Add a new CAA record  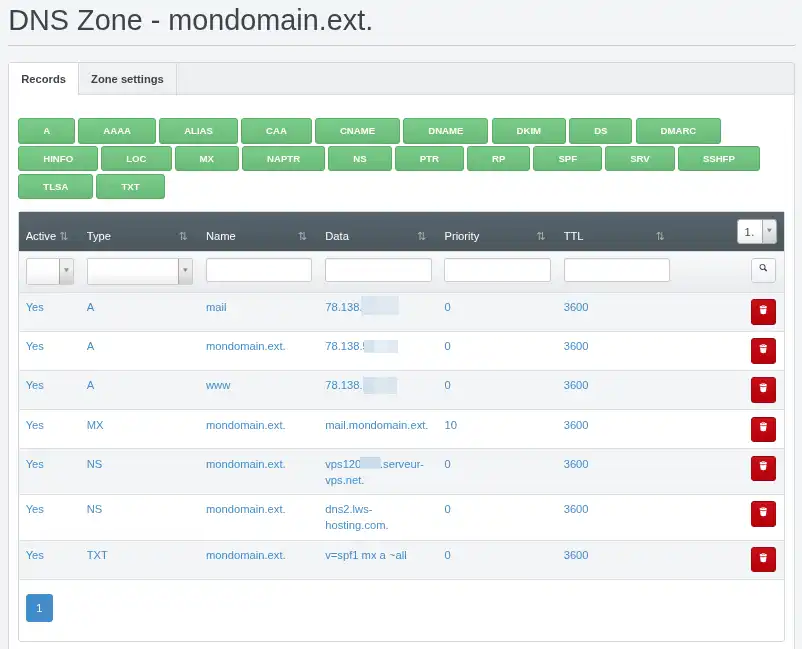(x=276, y=131)
